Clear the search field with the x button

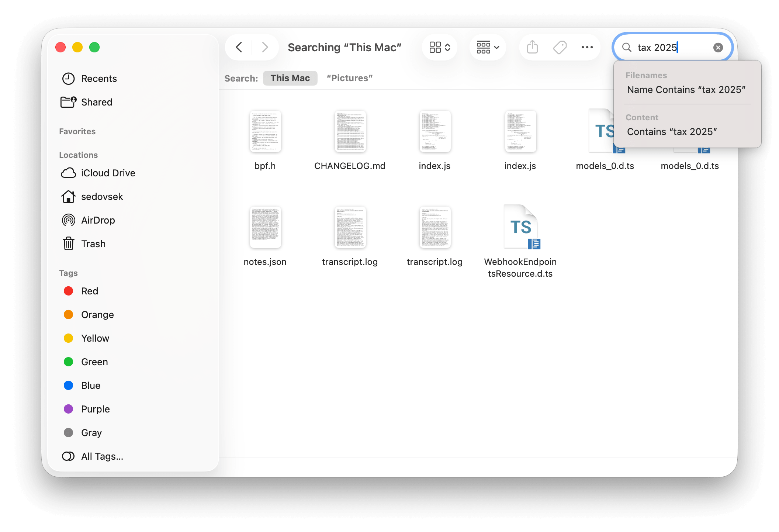[718, 47]
